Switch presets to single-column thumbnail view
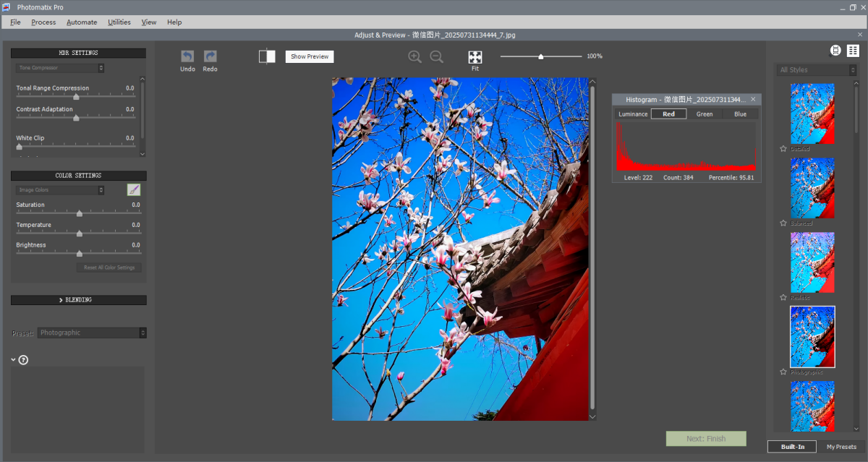868x462 pixels. click(x=835, y=51)
